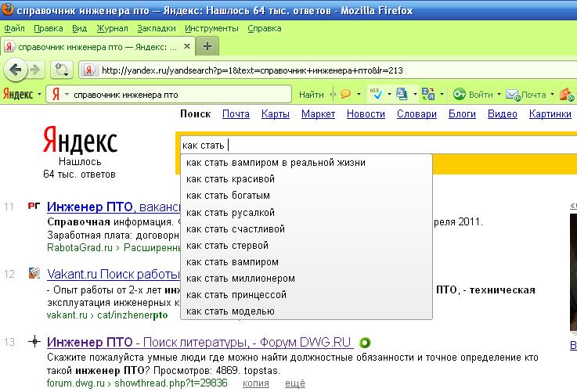Screen dimensions: 577x392
Task: Click the speech bubble icon in Yandex toolbar
Action: [x=345, y=95]
